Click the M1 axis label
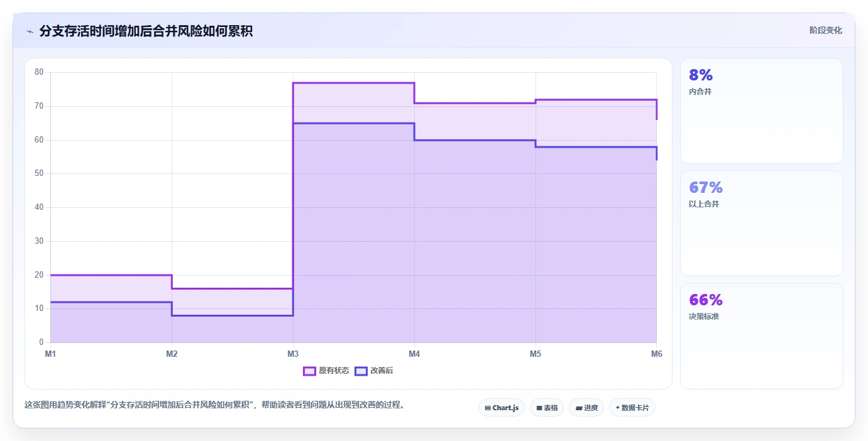The image size is (868, 441). [50, 354]
